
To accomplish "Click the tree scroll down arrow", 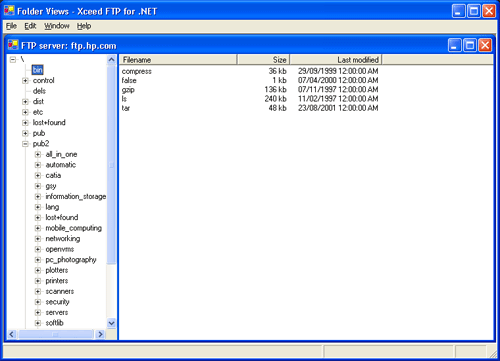I will coord(112,323).
